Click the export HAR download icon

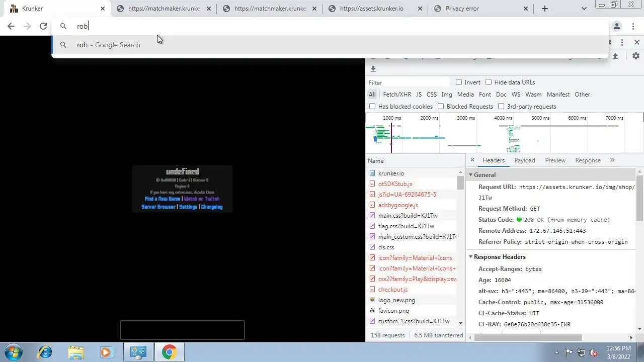point(373,69)
